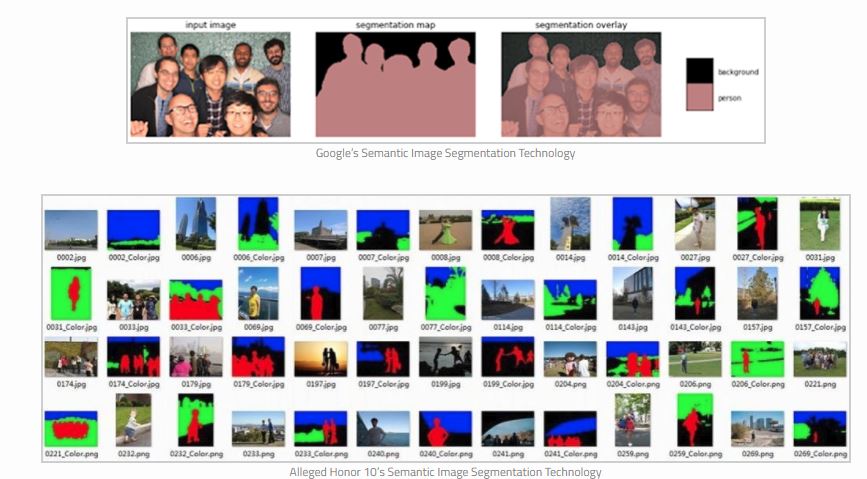Open the 0179.jpg thumbnail
Image resolution: width=867 pixels, height=479 pixels.
click(196, 357)
